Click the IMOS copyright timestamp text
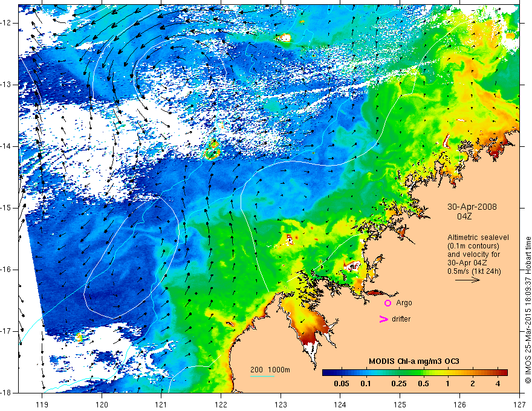This screenshot has width=532, height=411. [528, 310]
